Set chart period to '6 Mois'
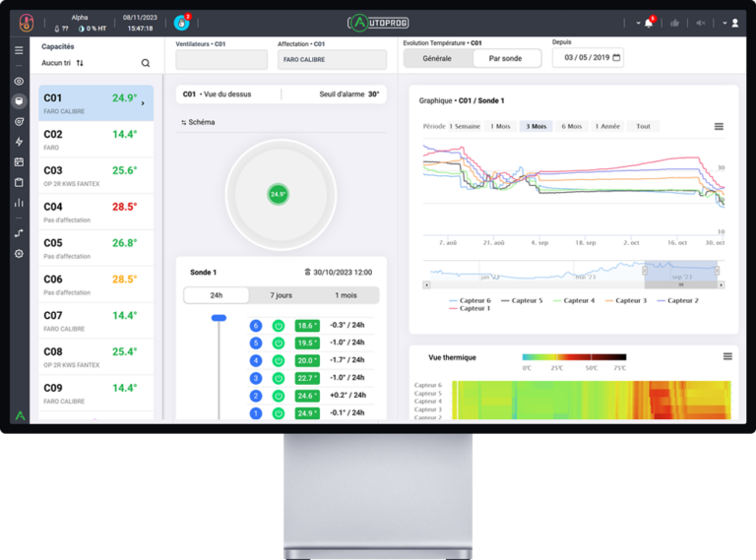 click(x=571, y=126)
